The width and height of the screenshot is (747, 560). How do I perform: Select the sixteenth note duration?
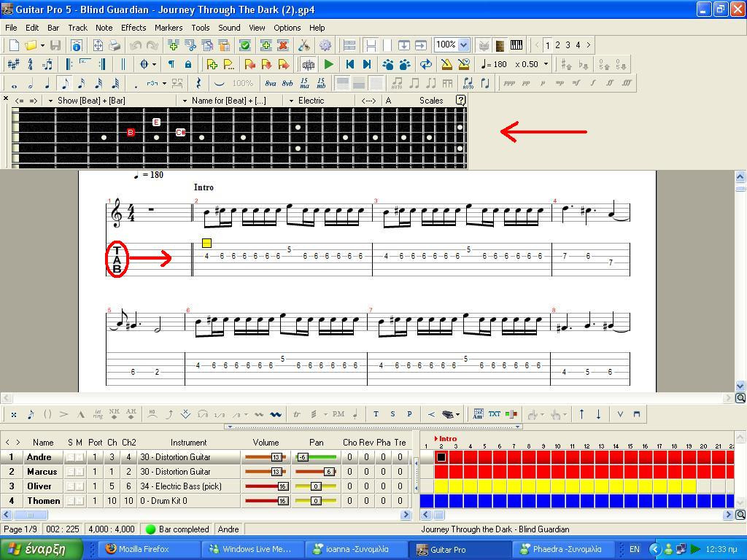pyautogui.click(x=82, y=84)
